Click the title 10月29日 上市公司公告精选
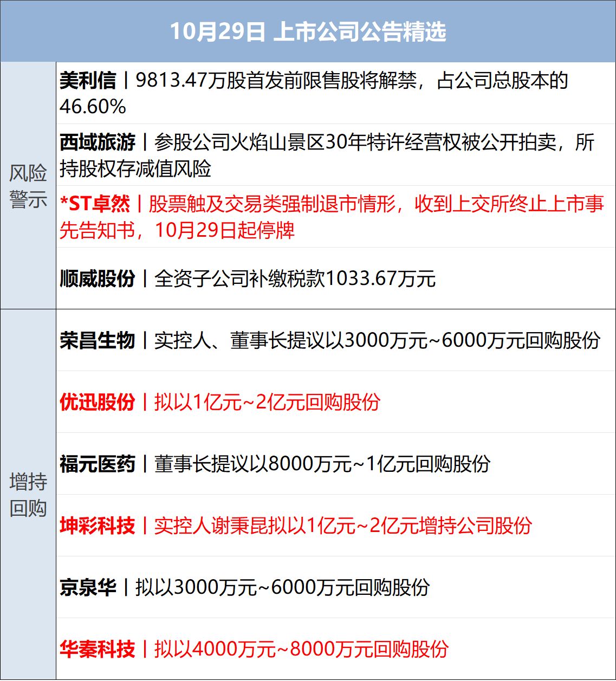Image resolution: width=616 pixels, height=681 pixels. [308, 31]
